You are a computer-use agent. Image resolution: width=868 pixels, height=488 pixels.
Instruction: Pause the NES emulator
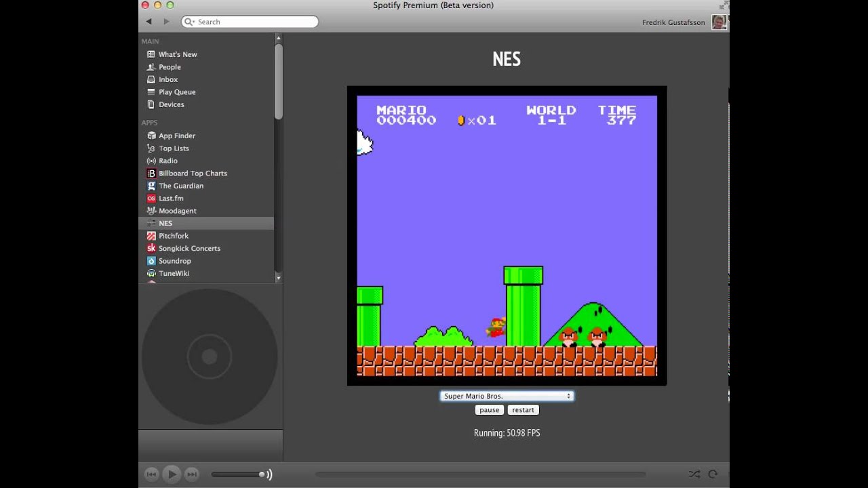point(489,410)
